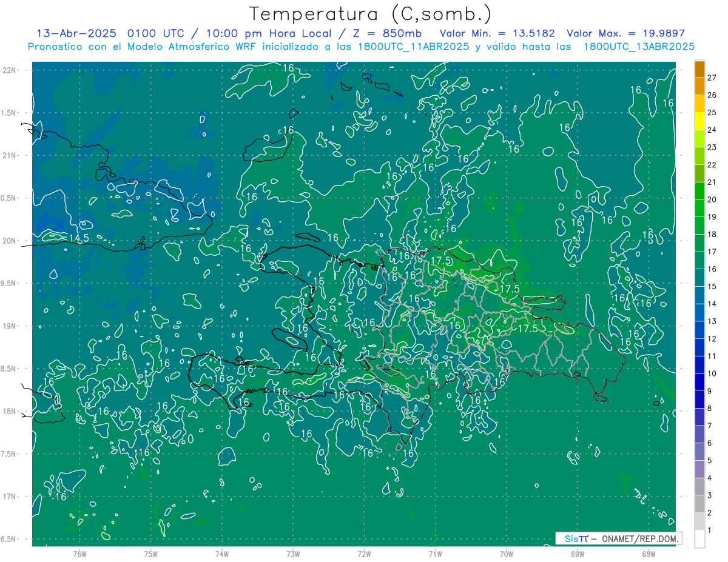This screenshot has width=728, height=562.
Task: Click the '13' colorbar value label
Action: pos(712,321)
